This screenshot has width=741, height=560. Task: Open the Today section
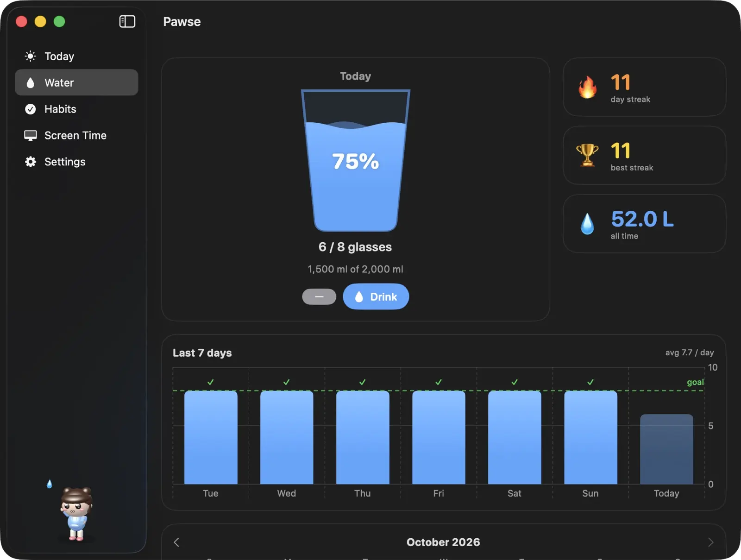coord(76,56)
